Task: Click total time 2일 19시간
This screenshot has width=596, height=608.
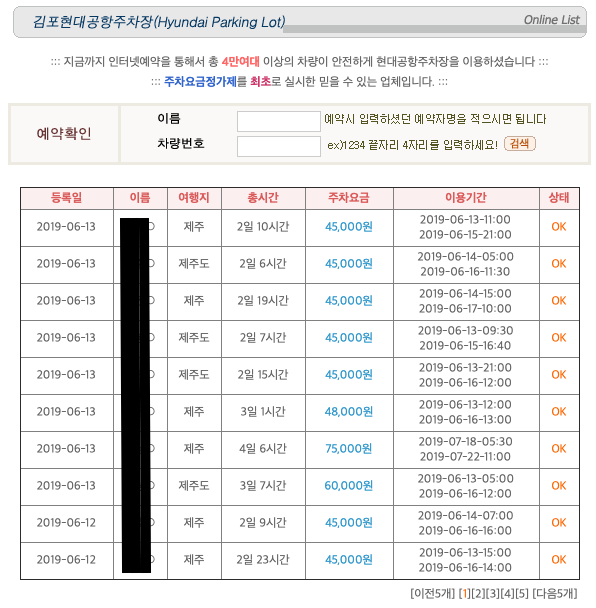Action: pos(263,301)
